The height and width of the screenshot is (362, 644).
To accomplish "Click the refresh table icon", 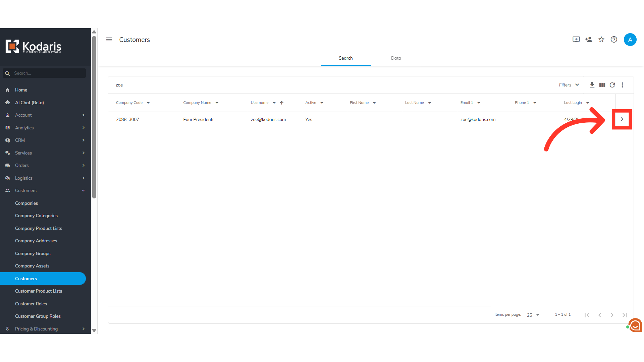I will point(612,85).
